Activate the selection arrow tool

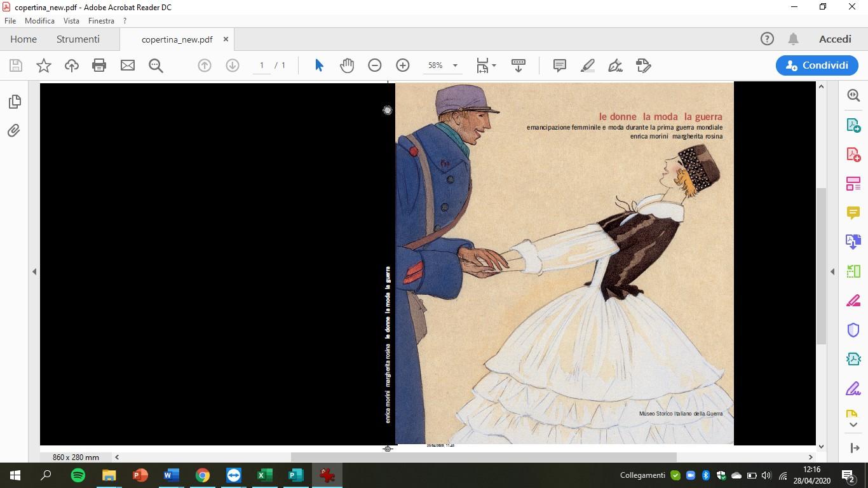[x=319, y=65]
